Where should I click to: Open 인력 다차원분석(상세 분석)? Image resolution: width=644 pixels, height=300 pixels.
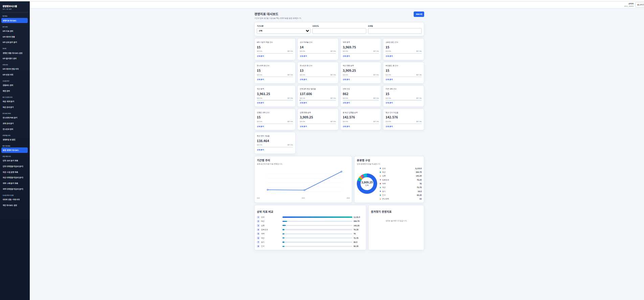pos(15,166)
